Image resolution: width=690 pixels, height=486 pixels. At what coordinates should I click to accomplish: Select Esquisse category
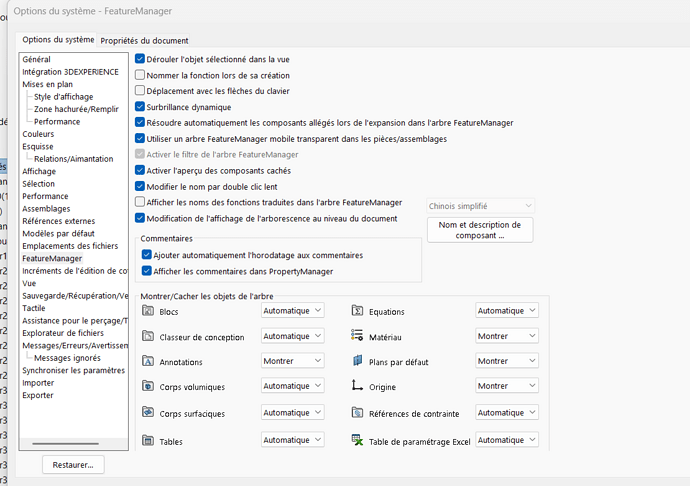[x=38, y=146]
